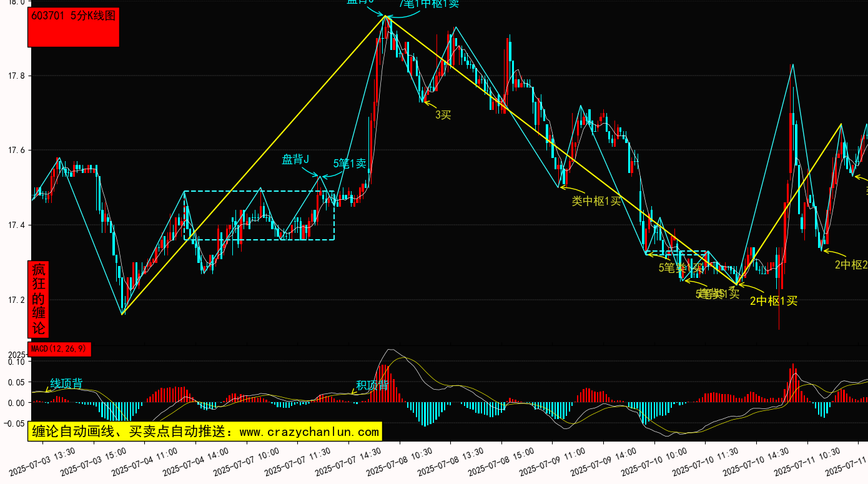Click the 2025-07-03 13:30 date label

point(41,461)
